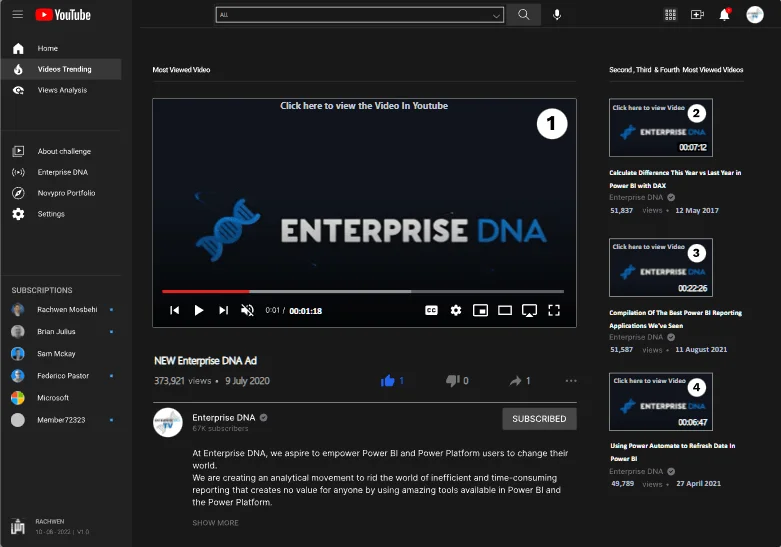Expand description with SHOW MORE

(216, 523)
